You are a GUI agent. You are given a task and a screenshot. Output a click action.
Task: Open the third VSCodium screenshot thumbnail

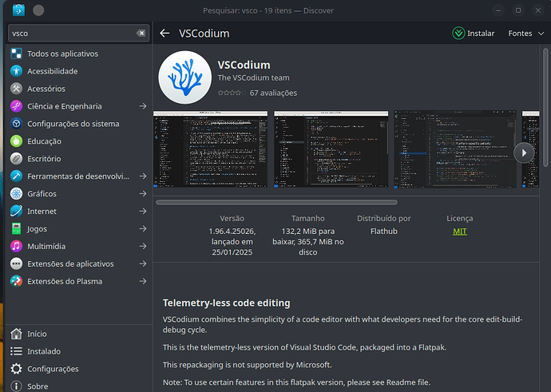pos(454,149)
